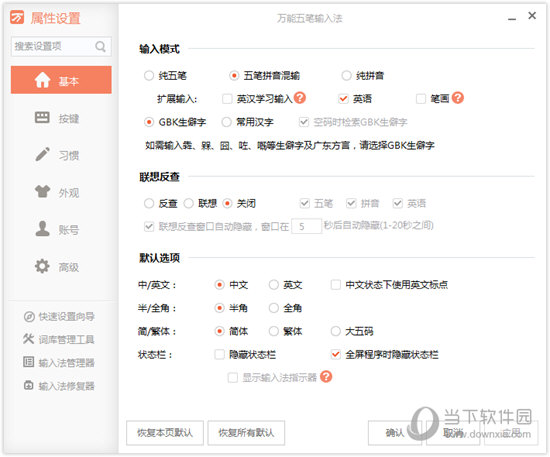Select 繁体 character option
Screen dimensions: 550x457
click(x=274, y=331)
